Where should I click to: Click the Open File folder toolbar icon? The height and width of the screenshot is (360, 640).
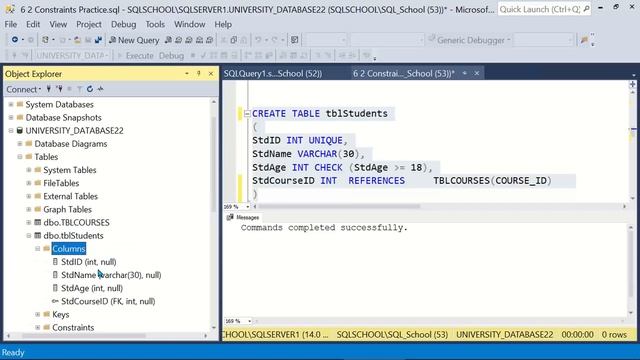[77, 40]
